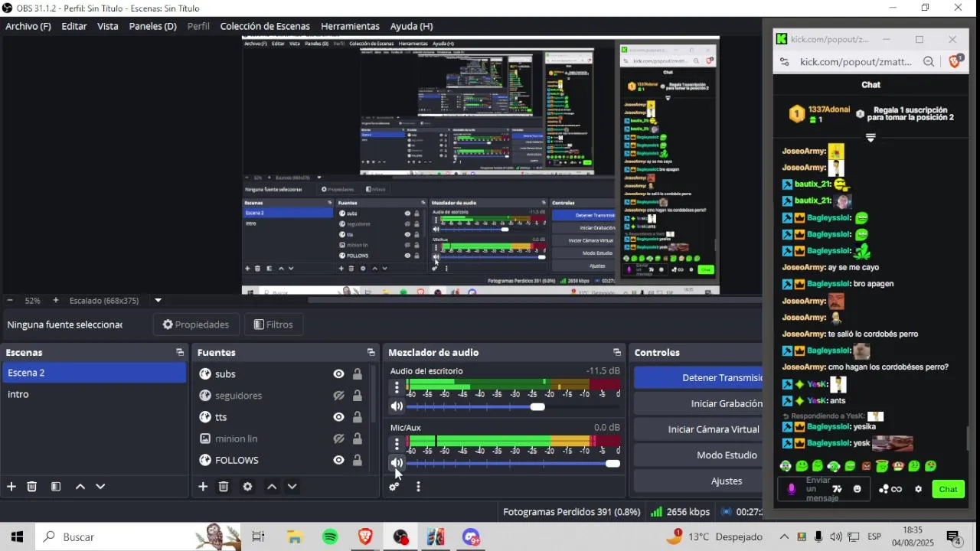Pop out the Escenas dock
980x551 pixels.
(x=180, y=353)
